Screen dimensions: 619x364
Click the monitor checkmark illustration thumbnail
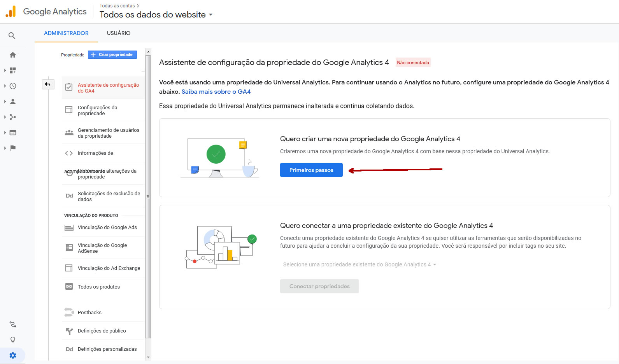220,157
